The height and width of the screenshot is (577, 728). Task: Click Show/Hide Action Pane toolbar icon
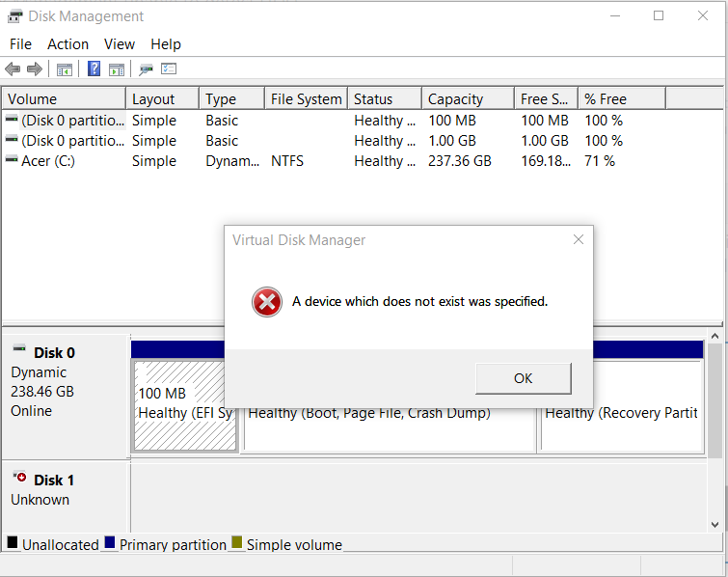tap(117, 69)
